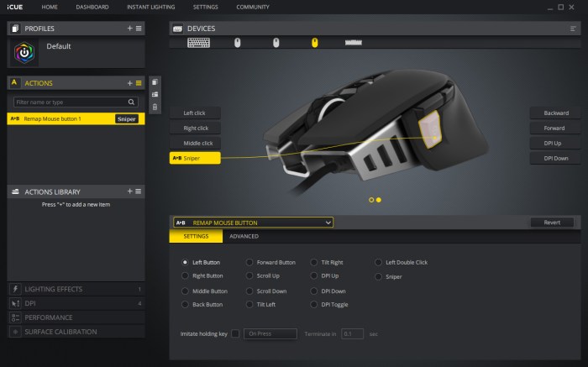Click the Surface Calibration icon
The width and height of the screenshot is (588, 367).
point(15,332)
